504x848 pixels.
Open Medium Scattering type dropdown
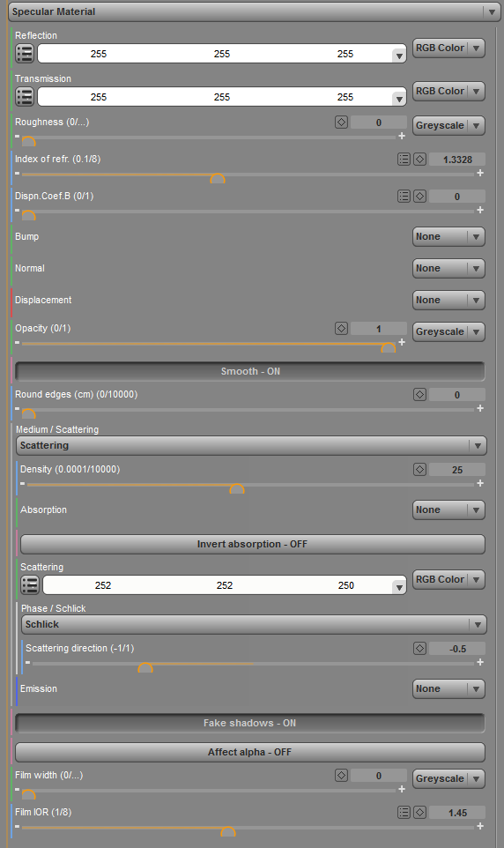tap(251, 446)
